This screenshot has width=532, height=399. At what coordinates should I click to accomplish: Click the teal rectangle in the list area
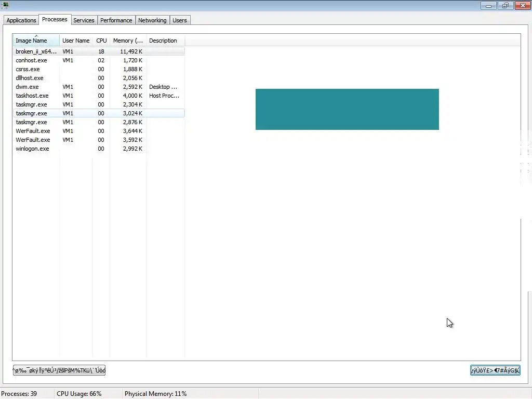click(x=347, y=109)
